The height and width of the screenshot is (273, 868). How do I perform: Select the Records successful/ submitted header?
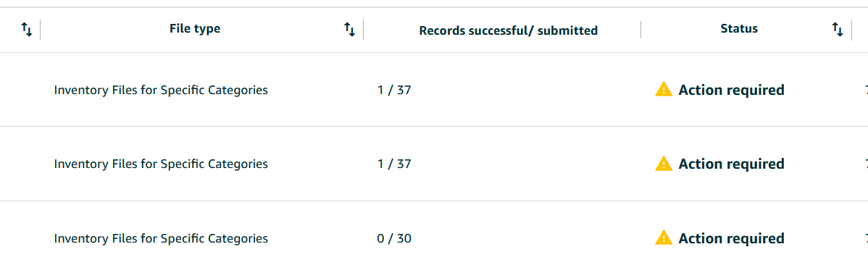click(x=508, y=31)
